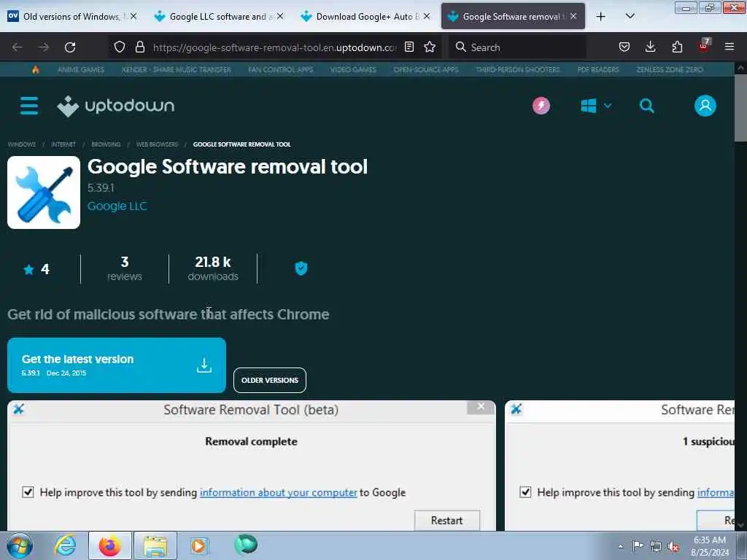Open the Firefox application menu
Viewport: 747px width, 560px height.
click(x=729, y=47)
